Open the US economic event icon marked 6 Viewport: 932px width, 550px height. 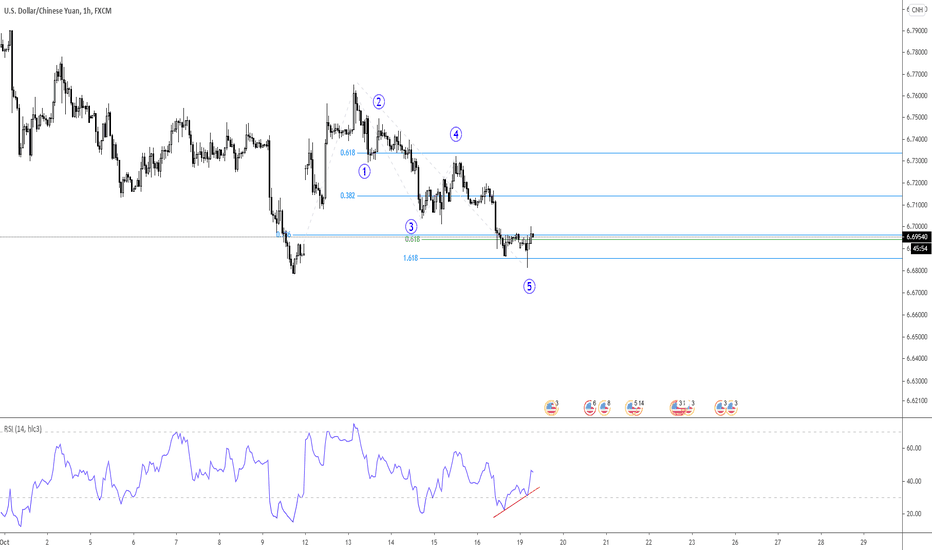coord(590,407)
